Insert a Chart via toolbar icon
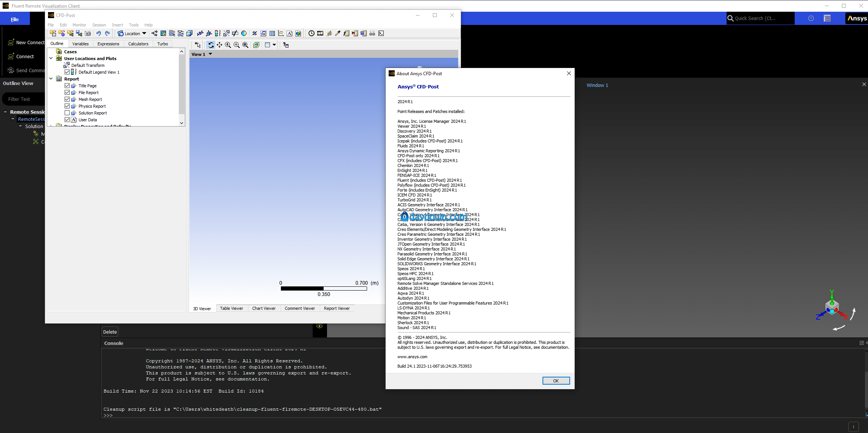 click(x=281, y=33)
